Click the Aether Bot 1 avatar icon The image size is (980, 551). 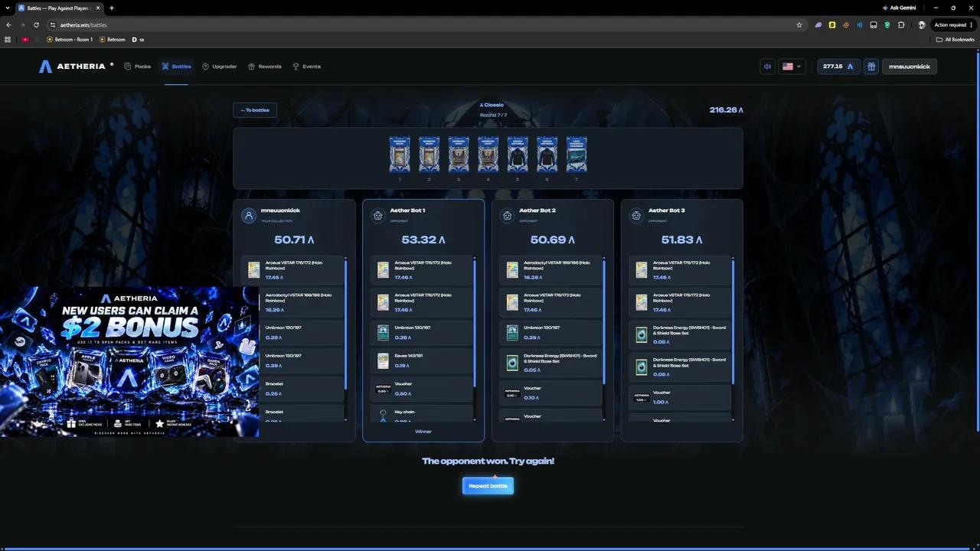tap(377, 216)
